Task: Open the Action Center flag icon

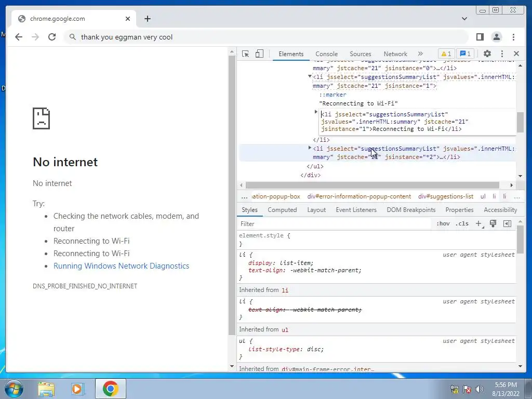Action: click(x=467, y=389)
